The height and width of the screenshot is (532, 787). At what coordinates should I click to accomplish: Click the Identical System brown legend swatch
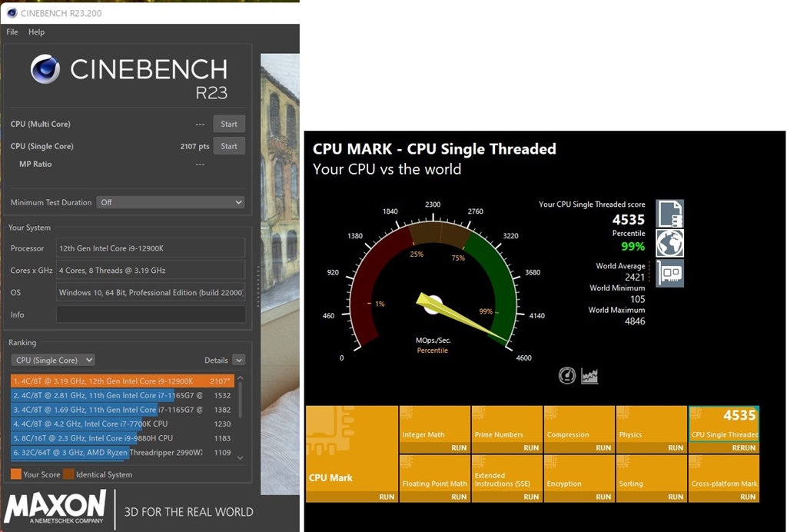tap(68, 474)
